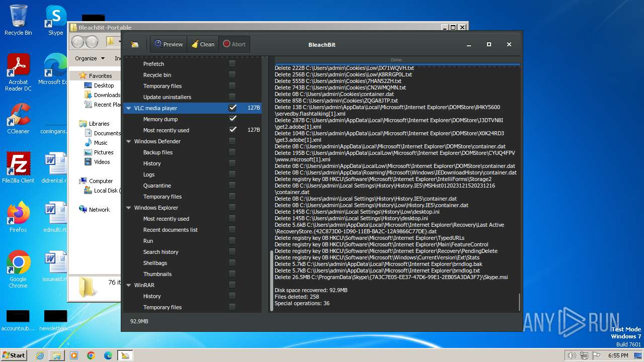Select Pictures library in Explorer
This screenshot has height=362, width=644.
coord(99,152)
